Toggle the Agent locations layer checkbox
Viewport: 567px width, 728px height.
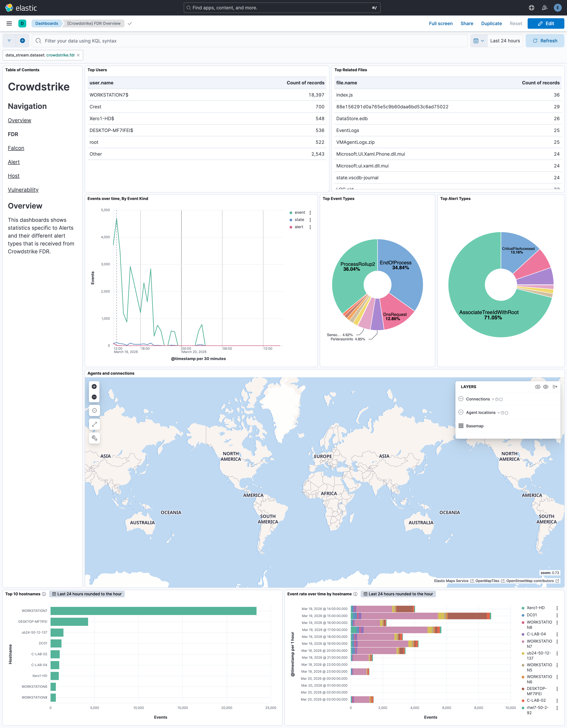[507, 412]
